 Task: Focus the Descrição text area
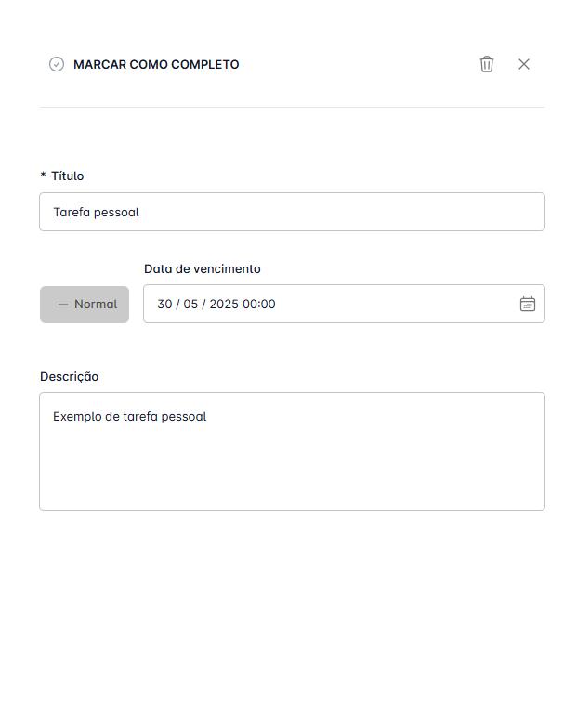click(x=292, y=451)
